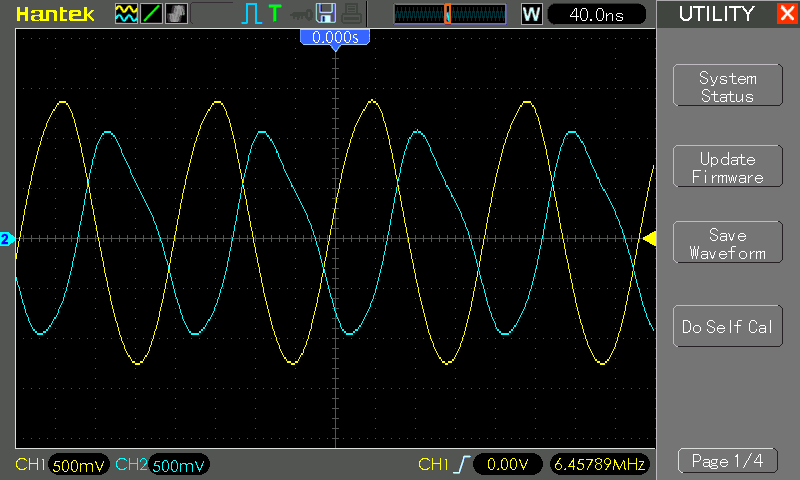Click the gray persistence display icon
Screen dimensions: 800x480
[177, 14]
